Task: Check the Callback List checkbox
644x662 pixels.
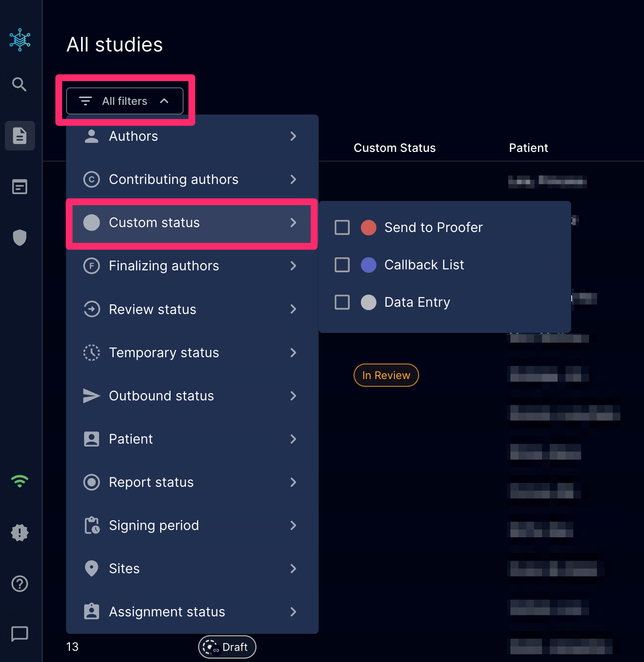Action: [x=342, y=265]
